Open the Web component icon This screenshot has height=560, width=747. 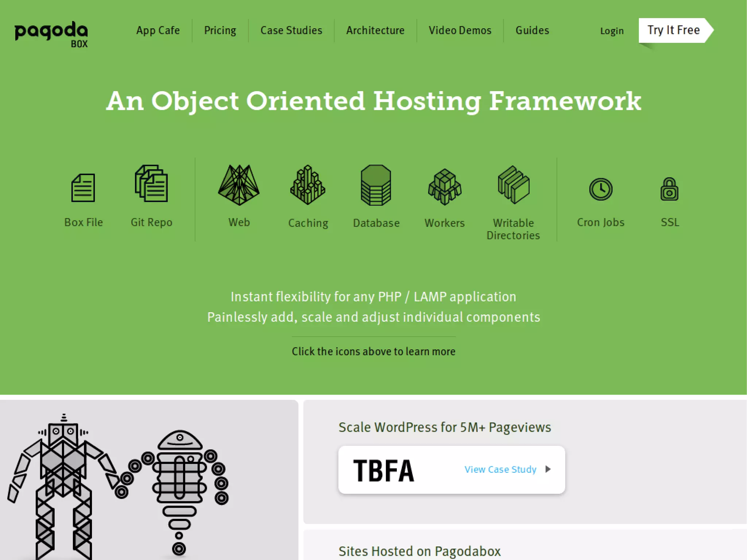coord(239,185)
